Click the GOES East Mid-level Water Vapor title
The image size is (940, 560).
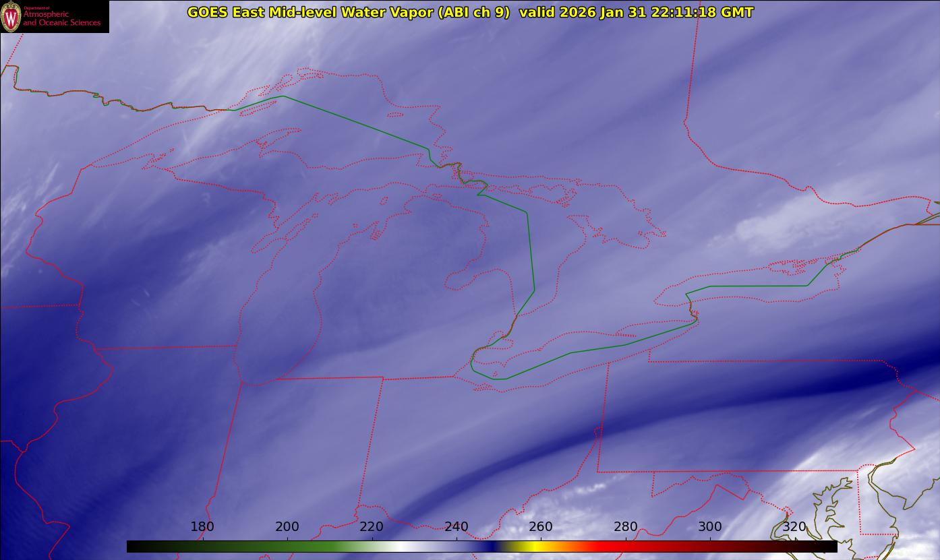pos(348,12)
